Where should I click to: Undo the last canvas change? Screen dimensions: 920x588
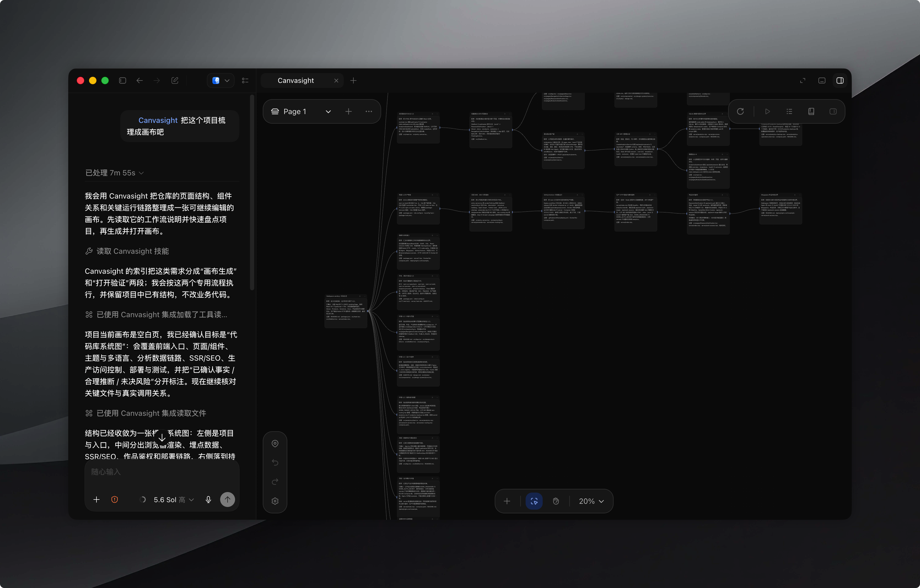click(275, 463)
